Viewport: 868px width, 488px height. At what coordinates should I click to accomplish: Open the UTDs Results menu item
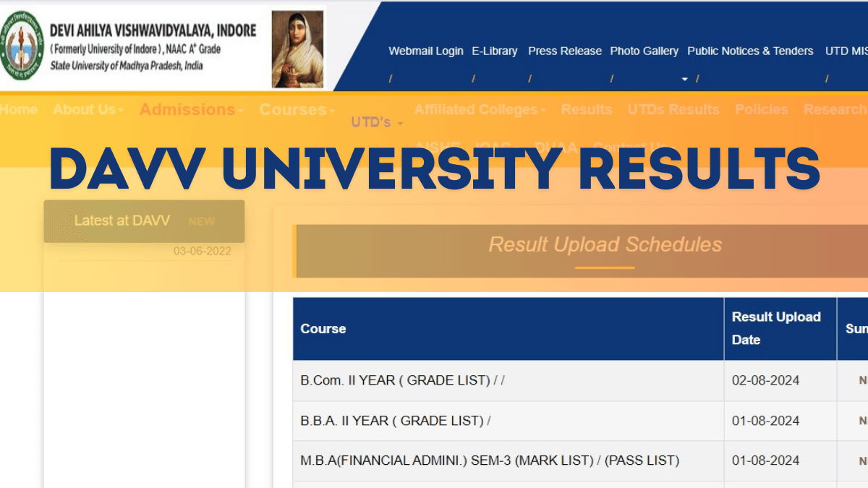pos(673,110)
